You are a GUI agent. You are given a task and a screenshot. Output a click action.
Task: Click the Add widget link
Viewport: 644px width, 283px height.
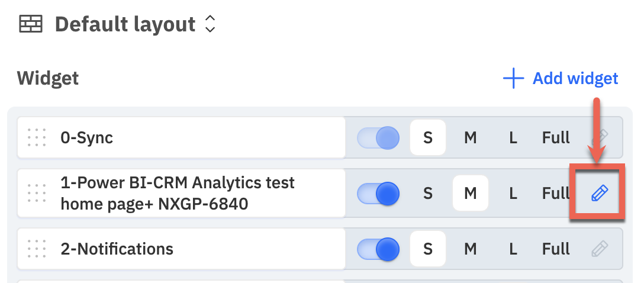(575, 78)
